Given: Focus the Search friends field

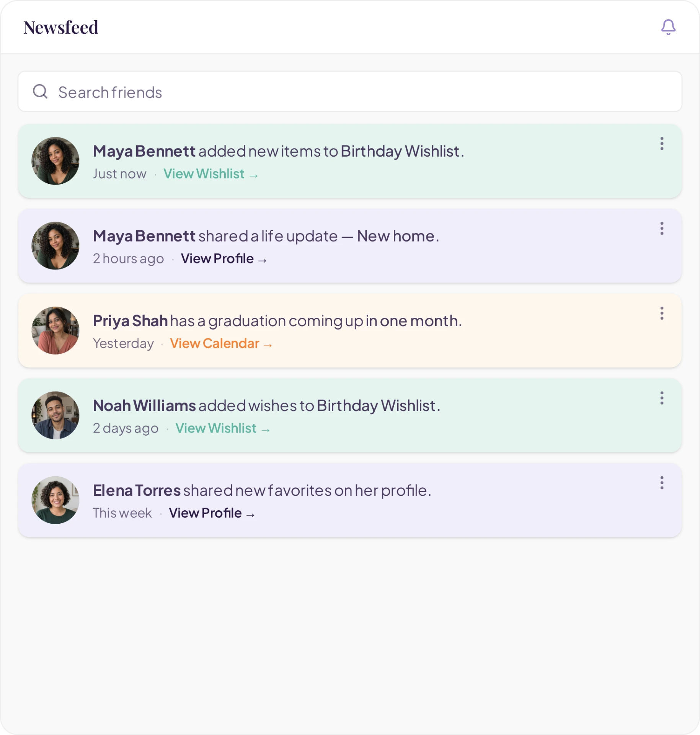Looking at the screenshot, I should click(x=350, y=91).
